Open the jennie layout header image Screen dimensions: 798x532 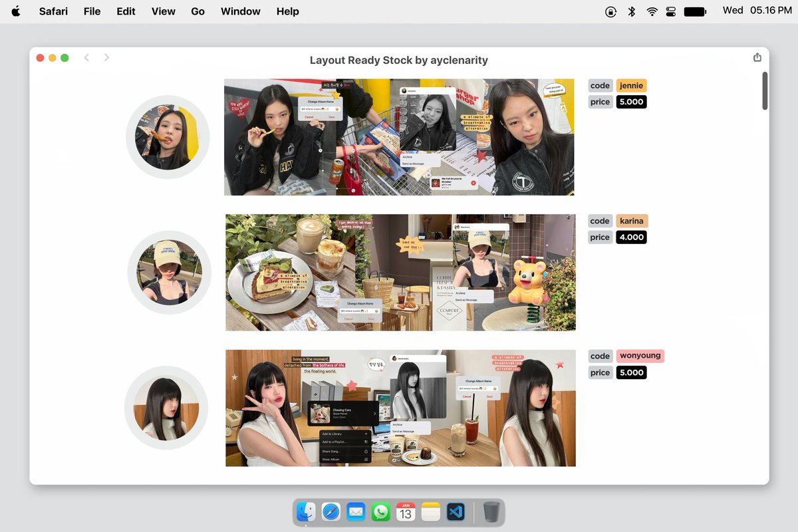click(399, 137)
